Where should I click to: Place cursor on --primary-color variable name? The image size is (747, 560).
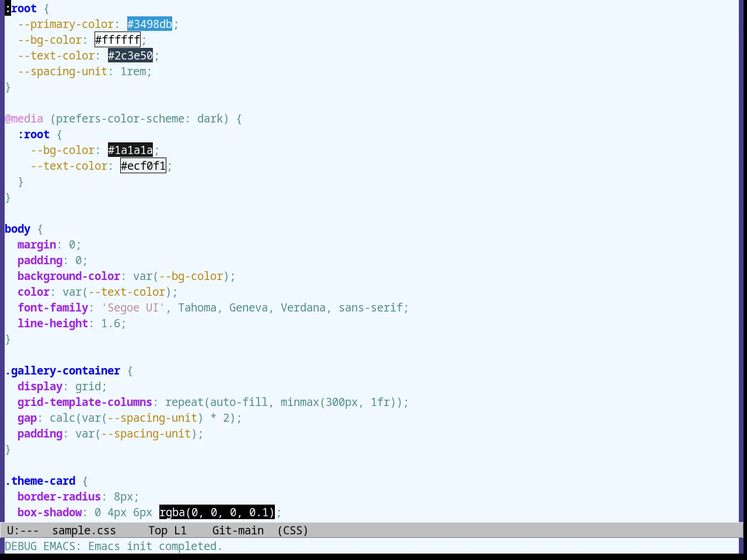(66, 24)
